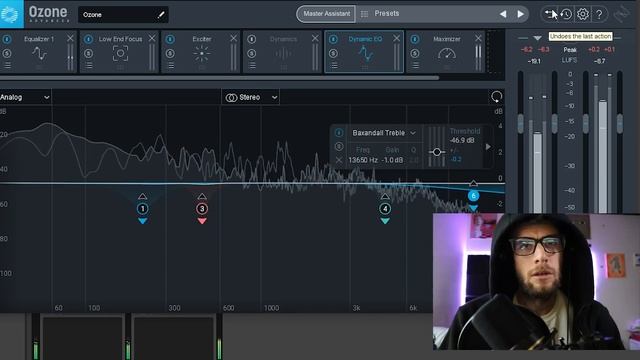Screen dimensions: 640x360
Task: Open the Ozone settings gear
Action: 583,14
